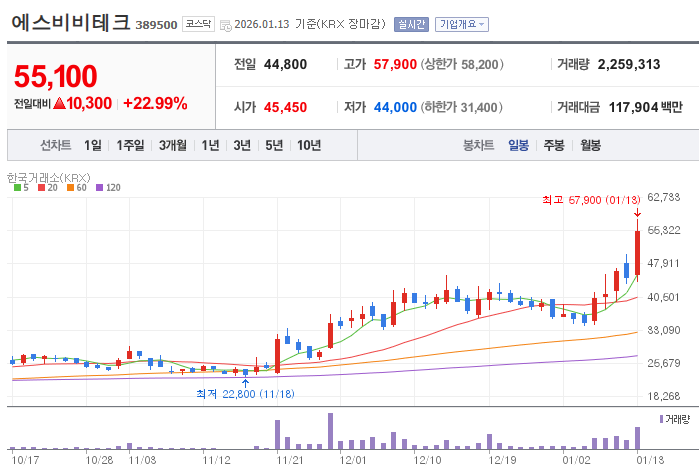Click the 고가 value 57,900
Viewport: 699px width, 473px height.
(x=395, y=64)
